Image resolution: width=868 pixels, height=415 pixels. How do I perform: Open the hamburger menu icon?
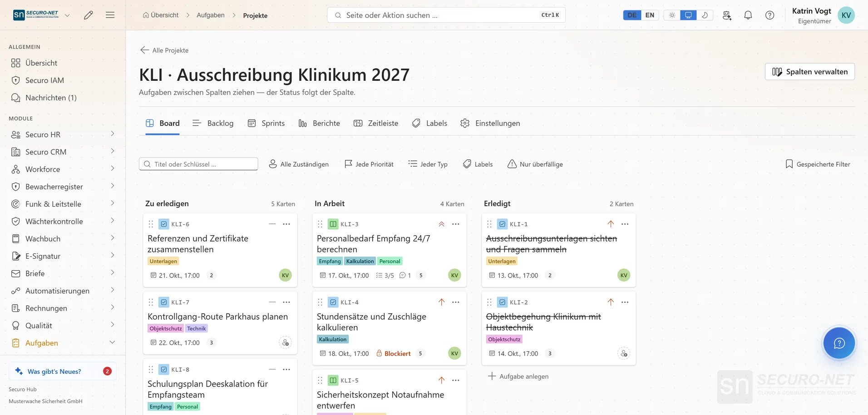click(110, 15)
